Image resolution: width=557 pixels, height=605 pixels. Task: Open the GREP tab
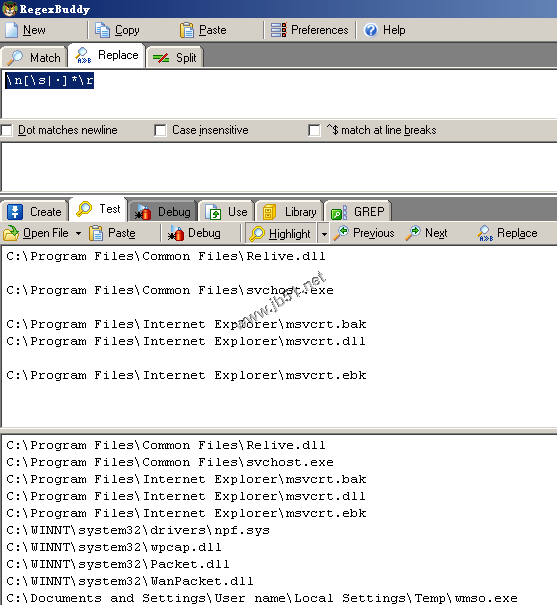[358, 211]
